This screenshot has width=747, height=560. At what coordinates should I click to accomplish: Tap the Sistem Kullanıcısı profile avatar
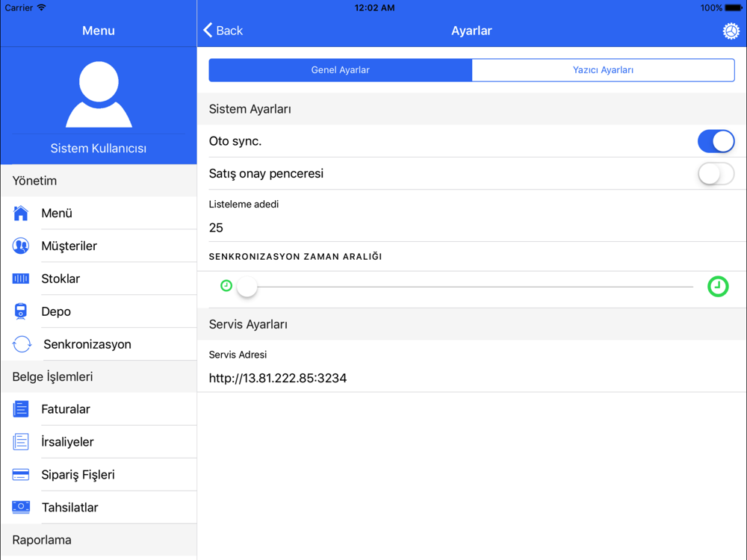(99, 94)
